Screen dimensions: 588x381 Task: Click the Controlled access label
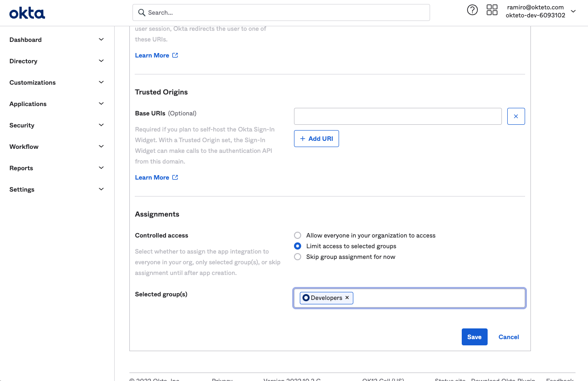161,235
